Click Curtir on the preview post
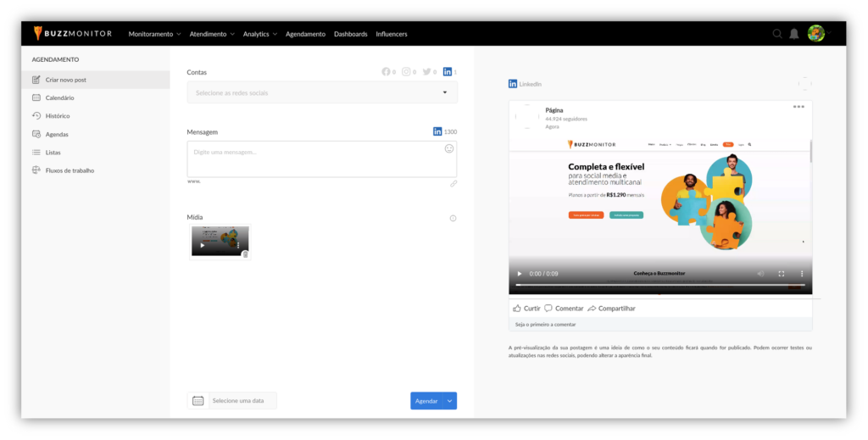The image size is (868, 440). [x=526, y=309]
